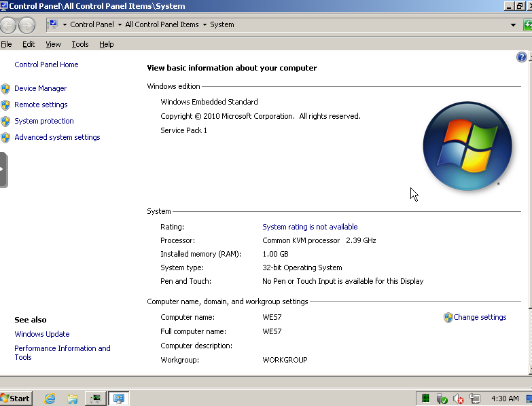The image size is (532, 406).
Task: Click the Service Pack 1 text
Action: pyautogui.click(x=183, y=130)
